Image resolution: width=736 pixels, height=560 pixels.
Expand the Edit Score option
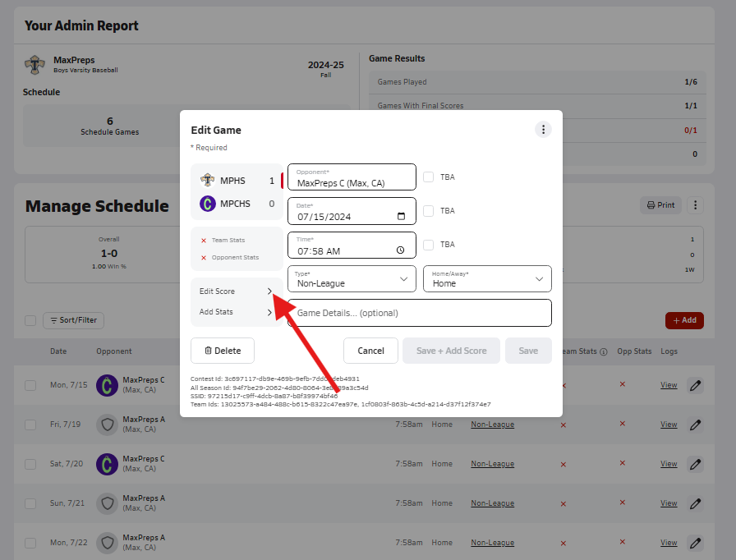[x=236, y=291]
